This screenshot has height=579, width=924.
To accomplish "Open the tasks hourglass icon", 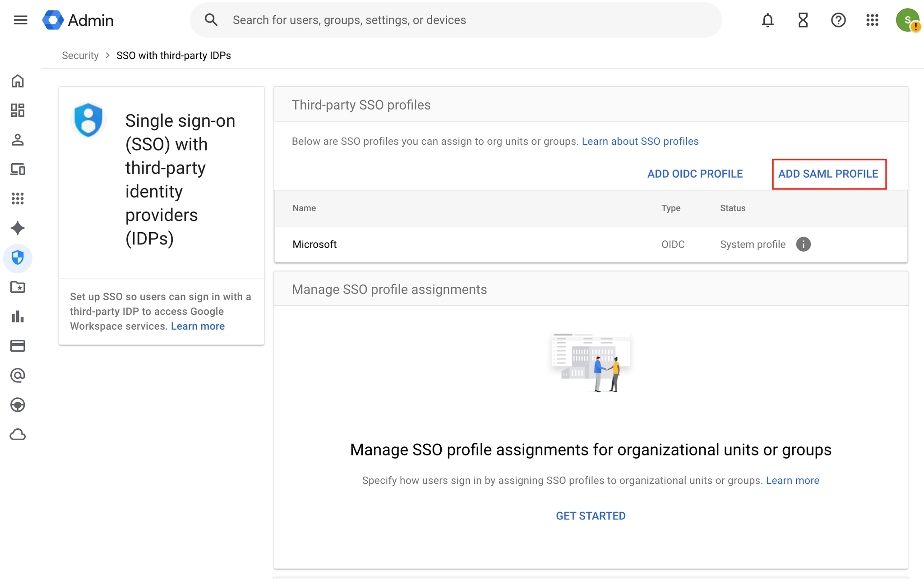I will [803, 20].
